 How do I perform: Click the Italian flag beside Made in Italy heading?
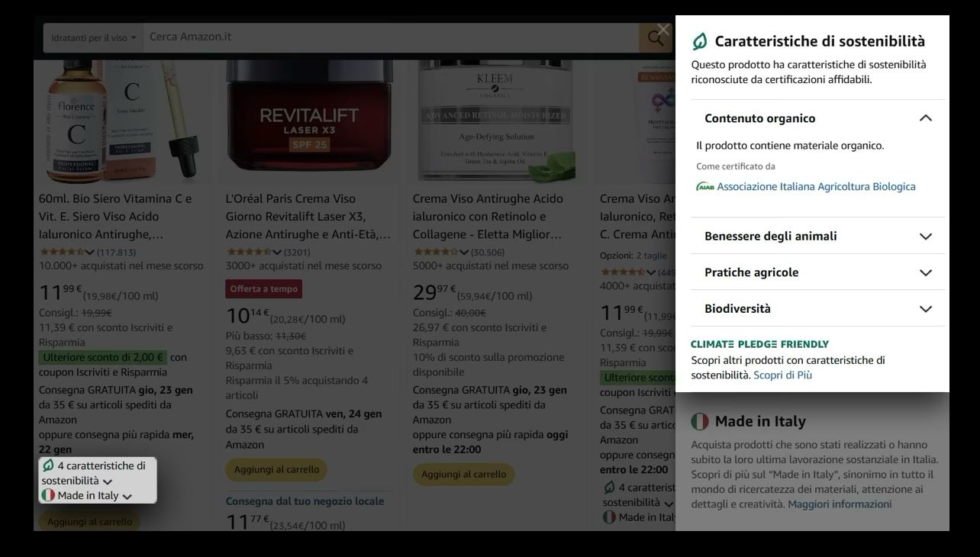700,421
